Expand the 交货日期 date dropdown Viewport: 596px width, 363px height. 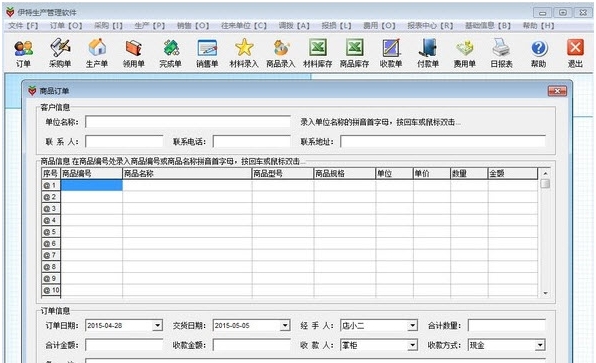(x=285, y=326)
